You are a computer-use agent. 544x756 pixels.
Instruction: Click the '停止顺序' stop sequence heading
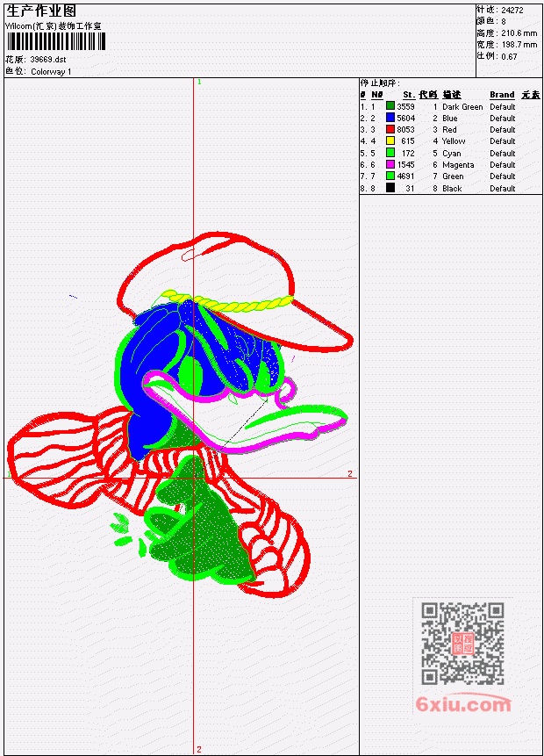click(380, 83)
